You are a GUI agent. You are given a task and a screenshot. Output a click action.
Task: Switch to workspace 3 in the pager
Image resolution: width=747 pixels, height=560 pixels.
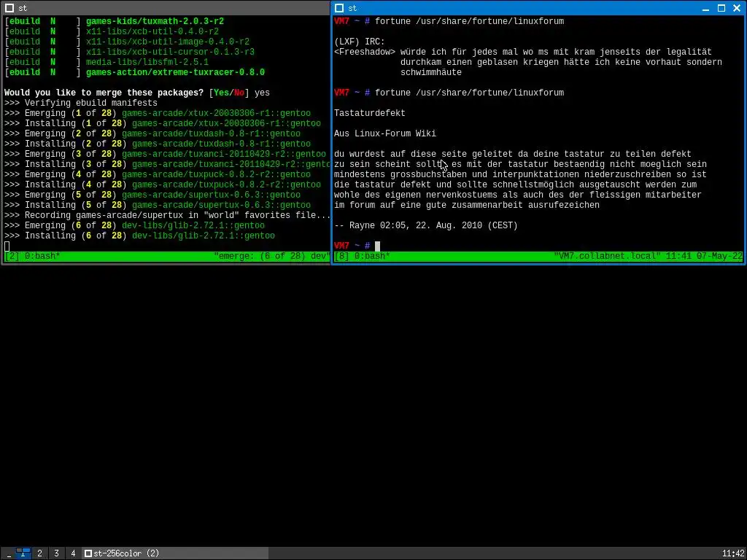(x=56, y=553)
